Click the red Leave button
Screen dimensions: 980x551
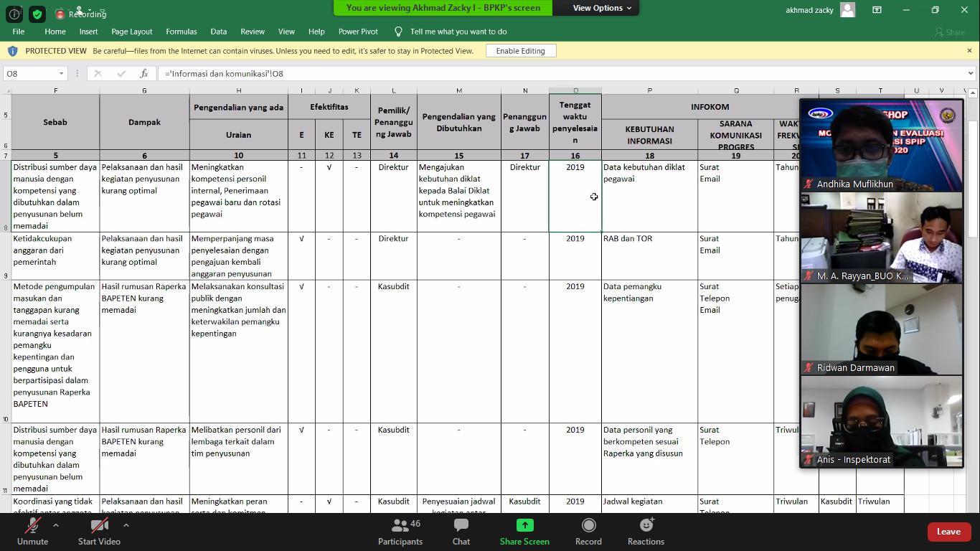pyautogui.click(x=948, y=532)
